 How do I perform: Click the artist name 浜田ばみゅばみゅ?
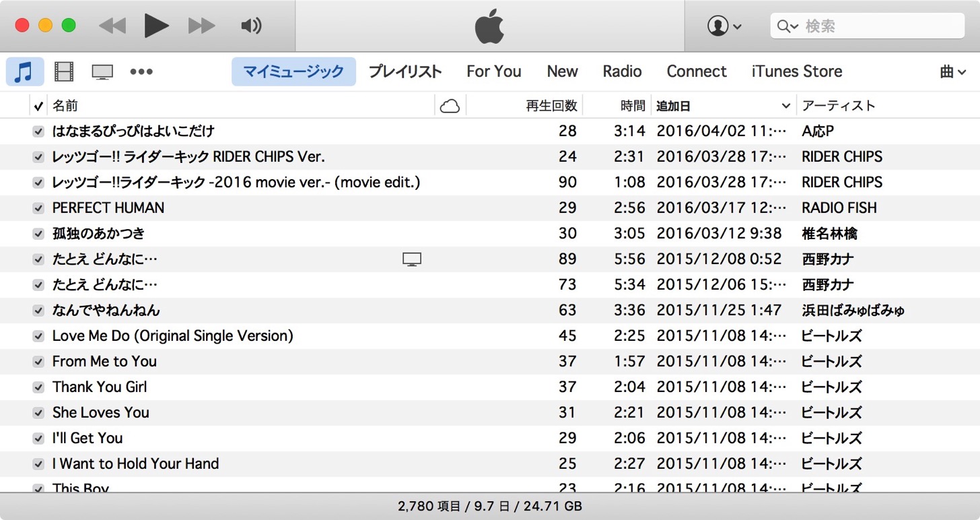click(853, 310)
